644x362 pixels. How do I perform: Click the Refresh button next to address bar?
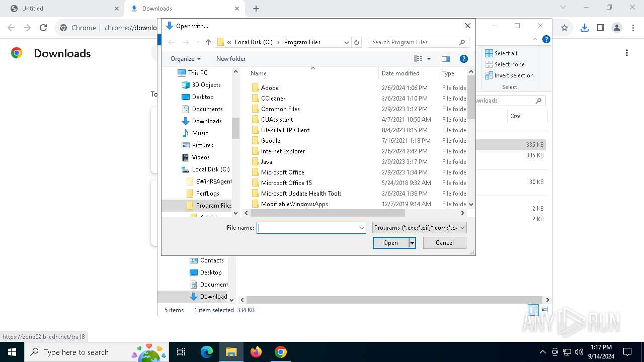tap(357, 42)
